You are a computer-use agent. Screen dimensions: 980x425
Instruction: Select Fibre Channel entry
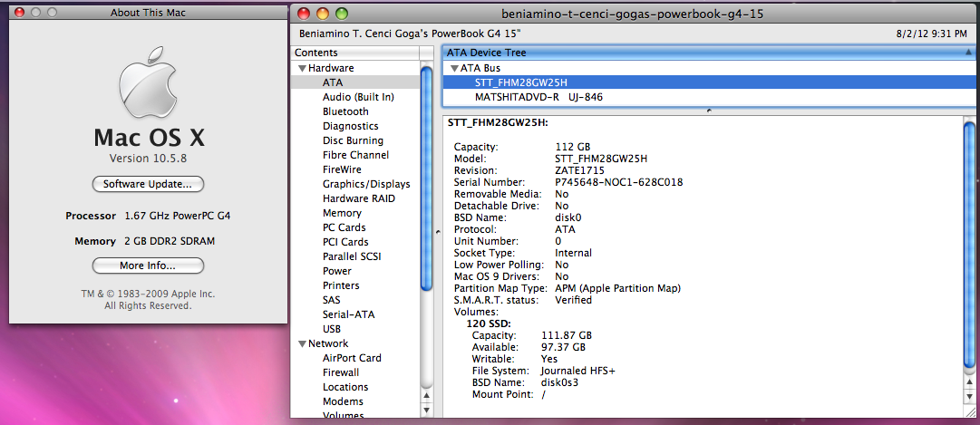(x=355, y=155)
